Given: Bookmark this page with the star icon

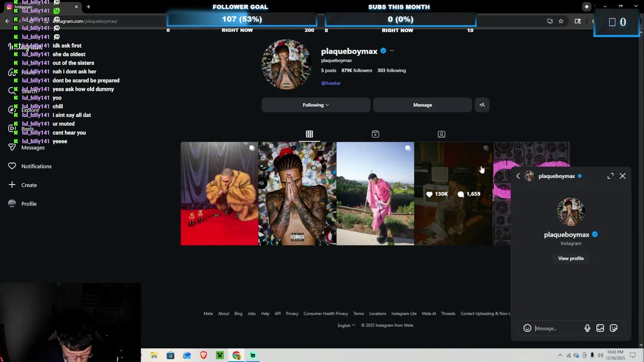Looking at the screenshot, I should (x=561, y=21).
